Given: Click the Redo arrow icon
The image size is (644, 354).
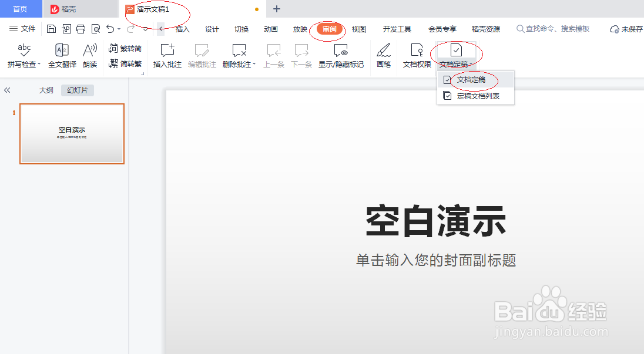Looking at the screenshot, I should coord(130,29).
